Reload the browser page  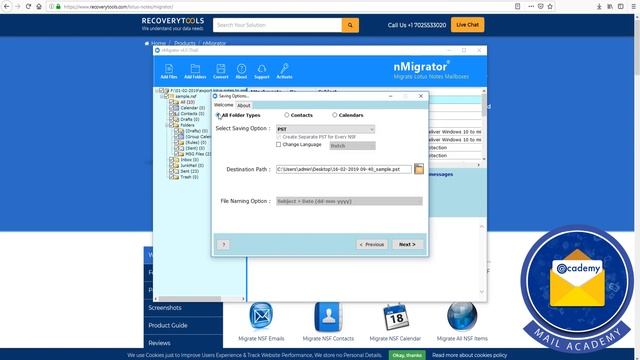coord(28,7)
